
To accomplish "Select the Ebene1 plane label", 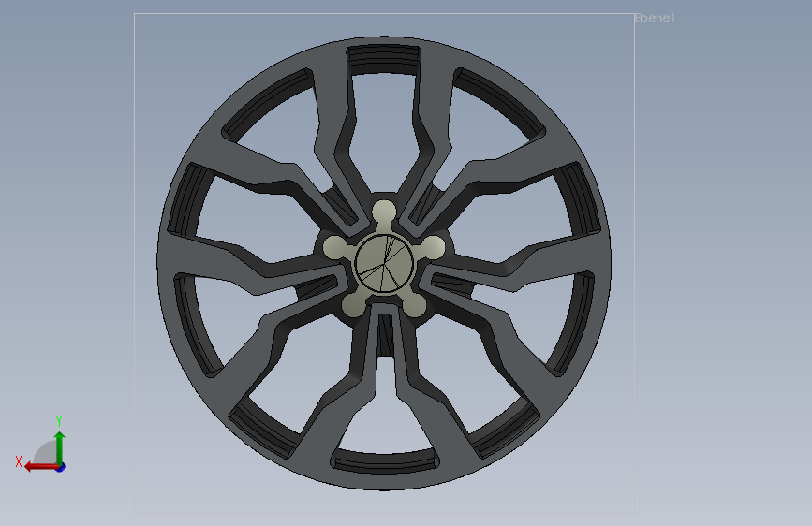I will (x=655, y=18).
